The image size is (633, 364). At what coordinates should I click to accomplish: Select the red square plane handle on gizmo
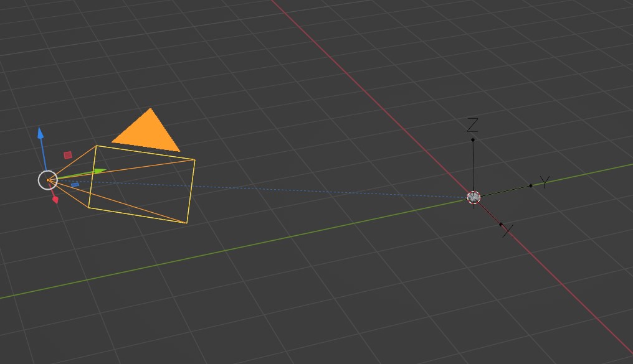(x=68, y=155)
